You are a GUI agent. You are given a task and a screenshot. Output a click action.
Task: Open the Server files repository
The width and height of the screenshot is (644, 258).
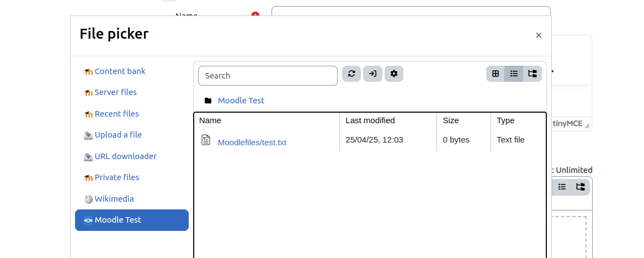pyautogui.click(x=115, y=92)
